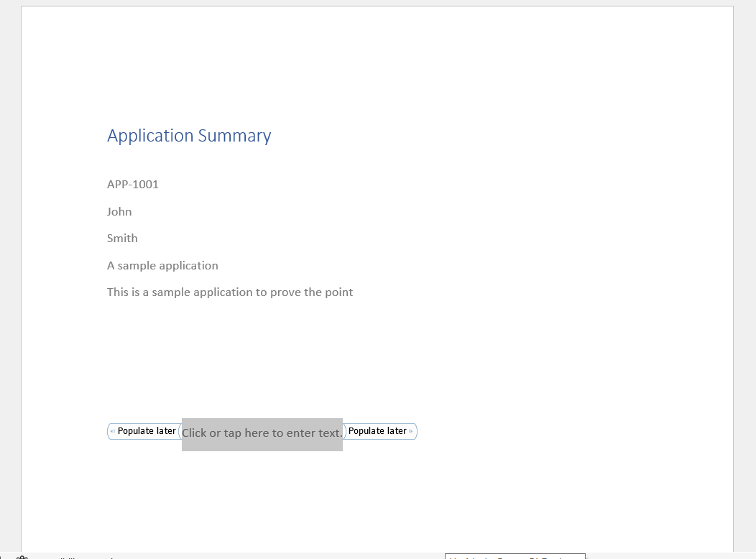The height and width of the screenshot is (559, 756).
Task: Click the line containing "Smith"
Action: click(x=122, y=238)
